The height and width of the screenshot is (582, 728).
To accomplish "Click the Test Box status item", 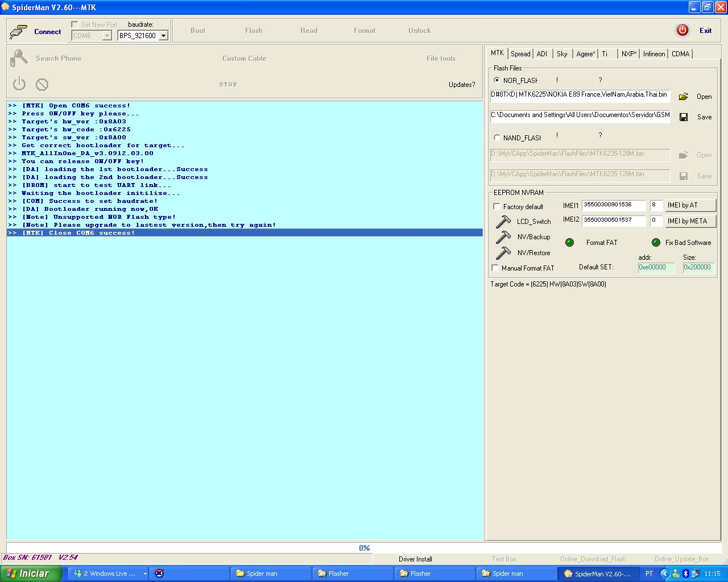I will click(504, 559).
